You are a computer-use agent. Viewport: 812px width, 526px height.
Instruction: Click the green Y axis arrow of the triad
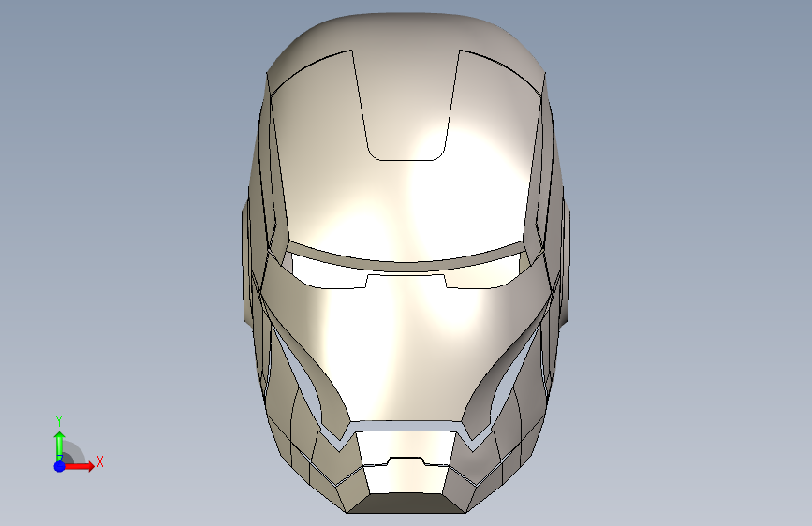(x=60, y=446)
